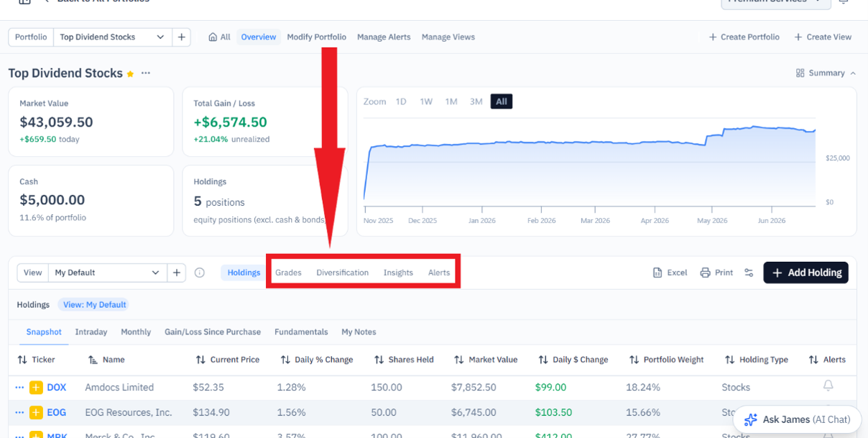Viewport: 868px width, 438px height.
Task: Open the row menu dots for EOG
Action: pos(19,413)
